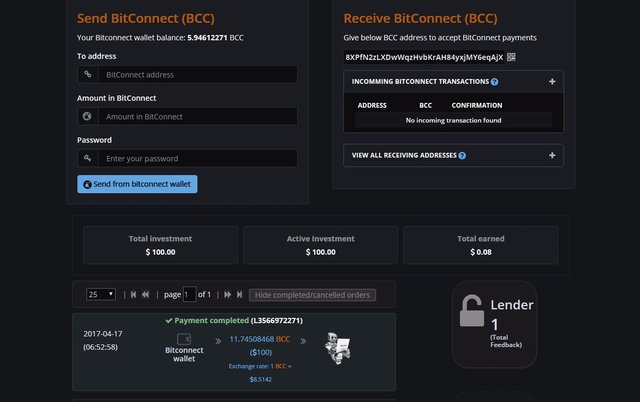Click Hide completed/cancelled orders button
640x402 pixels.
pos(312,295)
